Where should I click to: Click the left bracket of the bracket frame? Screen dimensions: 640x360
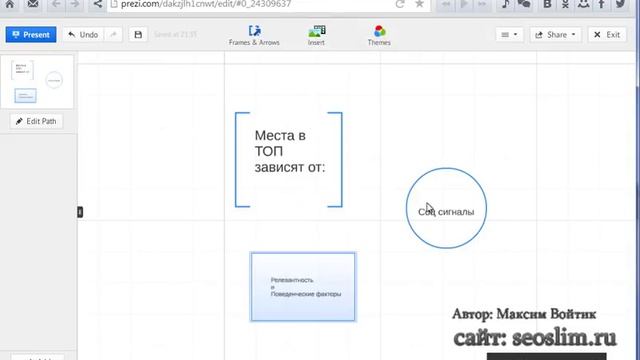click(x=242, y=160)
